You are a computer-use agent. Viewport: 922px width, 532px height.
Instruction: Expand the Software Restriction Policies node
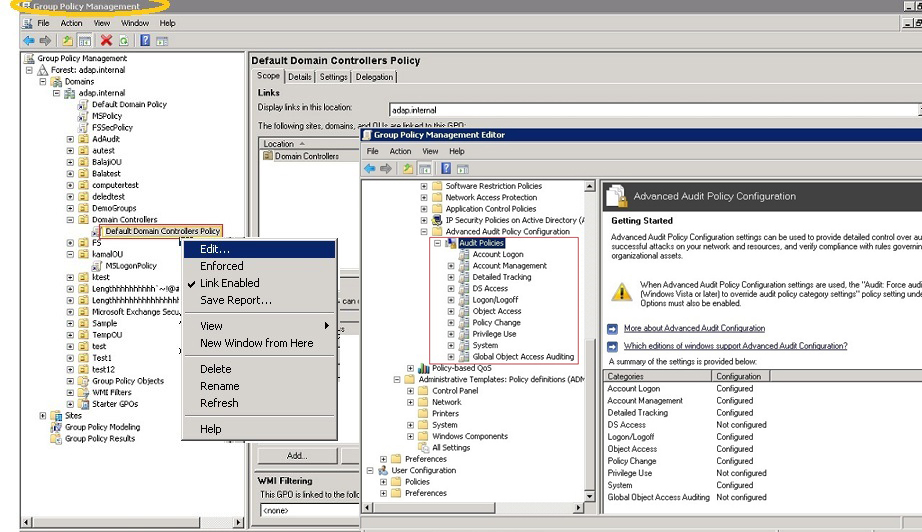coord(424,186)
